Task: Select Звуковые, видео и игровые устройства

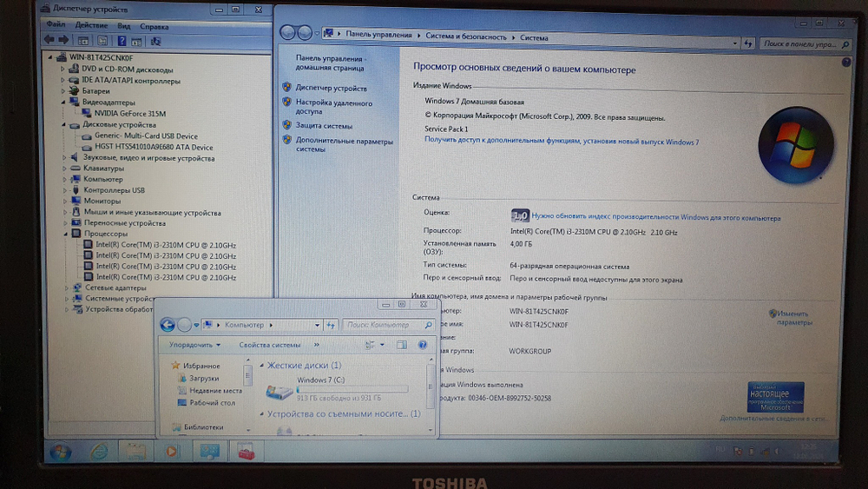Action: pyautogui.click(x=149, y=158)
